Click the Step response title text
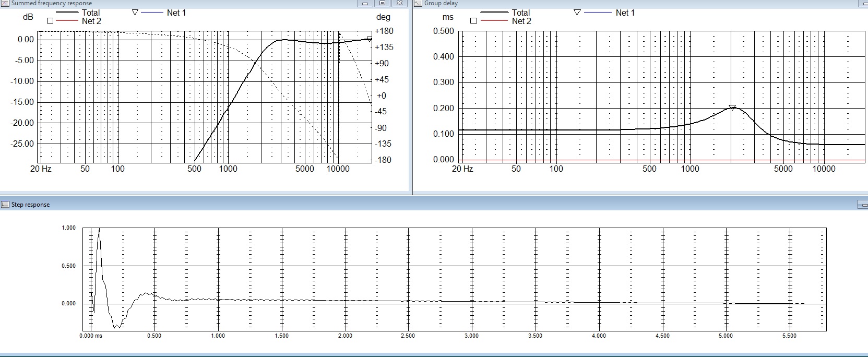Viewport: 868px width, 357px height. (x=31, y=205)
